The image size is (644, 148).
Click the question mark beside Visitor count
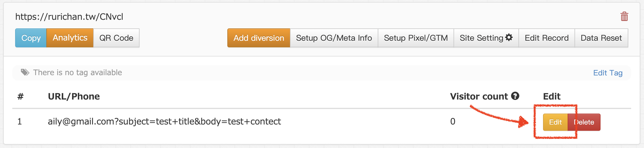click(x=515, y=96)
